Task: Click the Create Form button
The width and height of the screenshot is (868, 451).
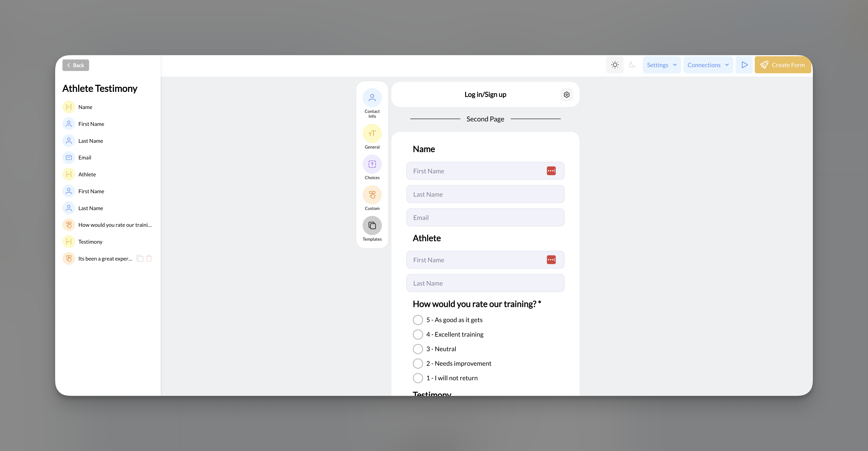Action: click(x=783, y=64)
